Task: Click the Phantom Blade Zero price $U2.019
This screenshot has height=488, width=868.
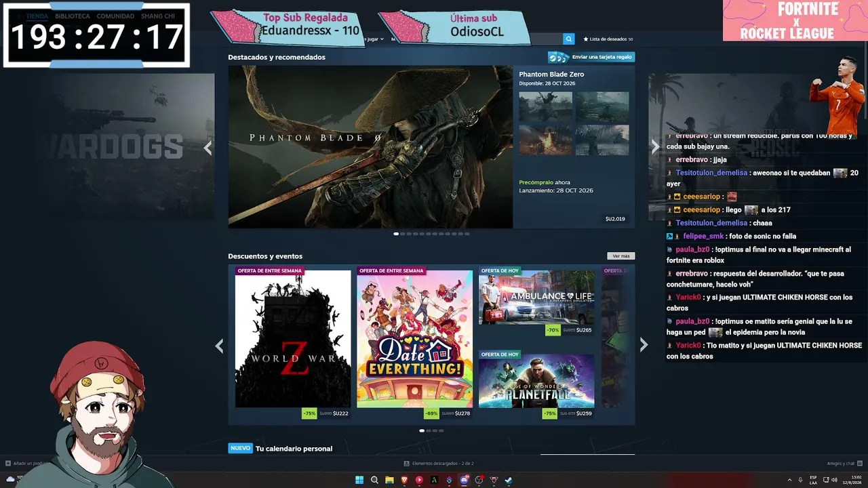Action: pos(615,219)
